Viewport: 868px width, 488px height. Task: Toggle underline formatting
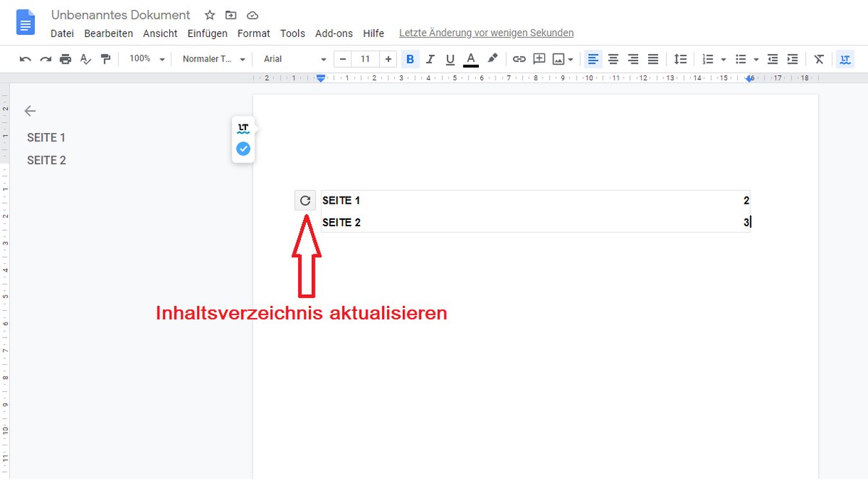point(450,59)
